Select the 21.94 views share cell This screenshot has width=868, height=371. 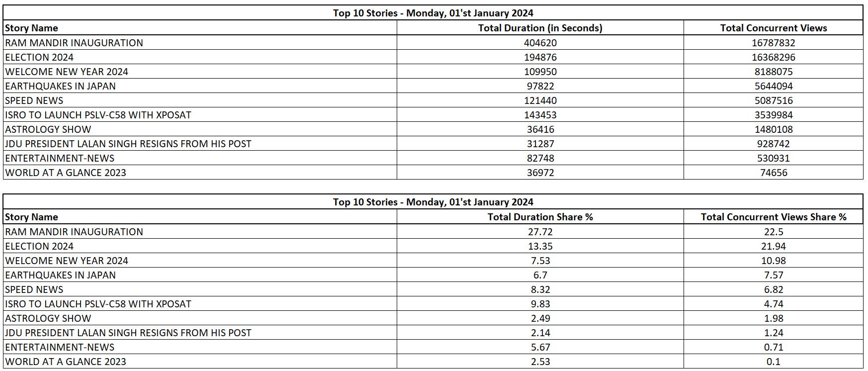pos(773,246)
